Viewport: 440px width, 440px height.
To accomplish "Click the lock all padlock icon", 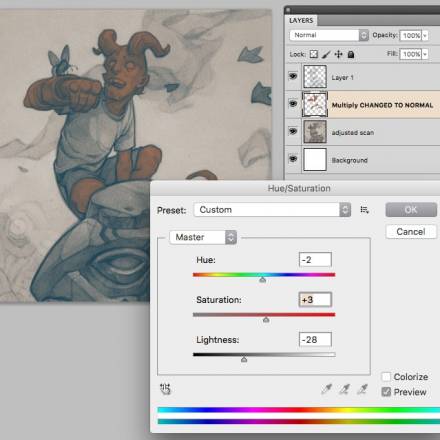I will (x=351, y=54).
